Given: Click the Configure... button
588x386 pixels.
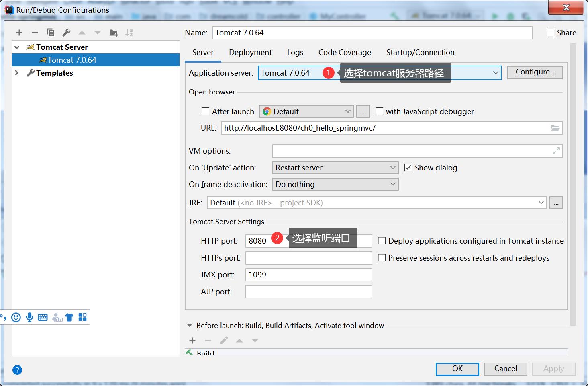Looking at the screenshot, I should click(535, 72).
